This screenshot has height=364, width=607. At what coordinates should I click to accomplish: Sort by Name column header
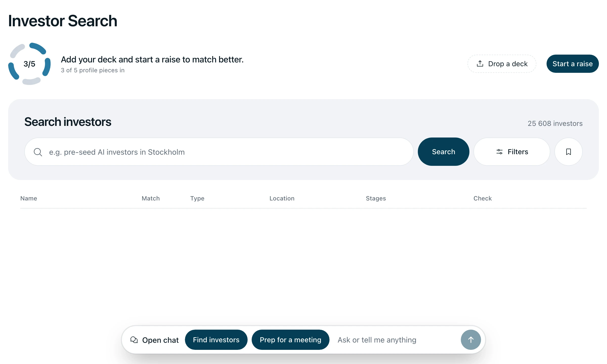[29, 198]
